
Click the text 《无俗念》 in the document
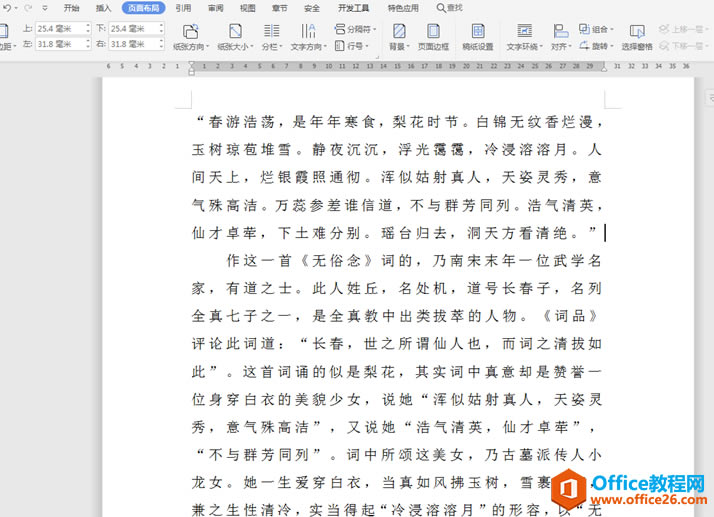tap(337, 261)
